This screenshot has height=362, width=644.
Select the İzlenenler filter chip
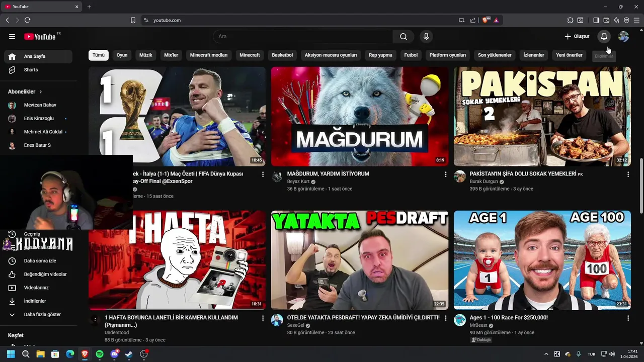pyautogui.click(x=534, y=55)
